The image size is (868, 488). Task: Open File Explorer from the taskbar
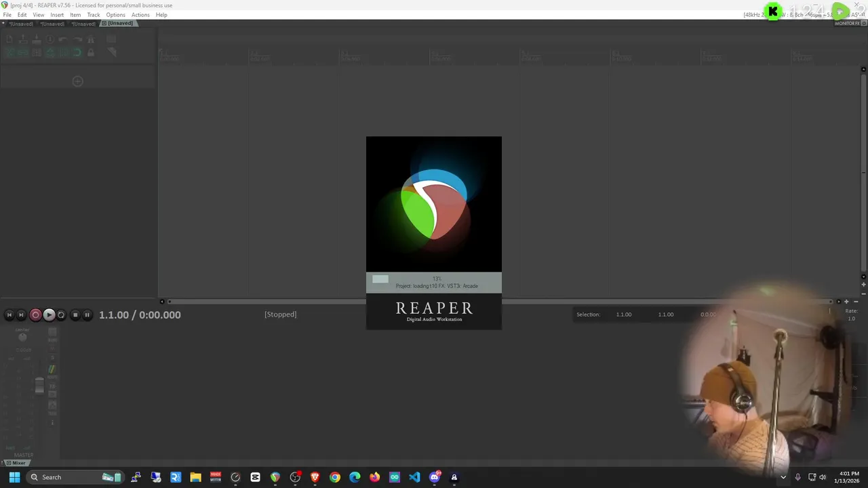tap(195, 477)
